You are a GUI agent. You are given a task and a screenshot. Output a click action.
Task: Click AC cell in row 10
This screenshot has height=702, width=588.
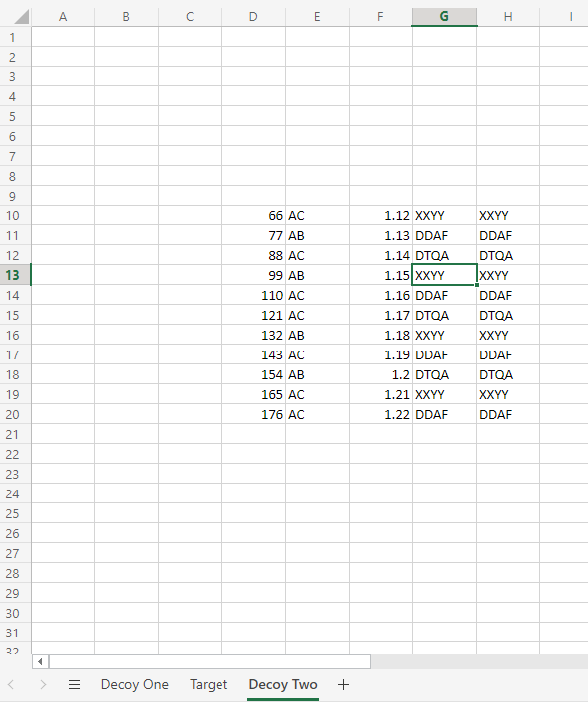pos(318,215)
